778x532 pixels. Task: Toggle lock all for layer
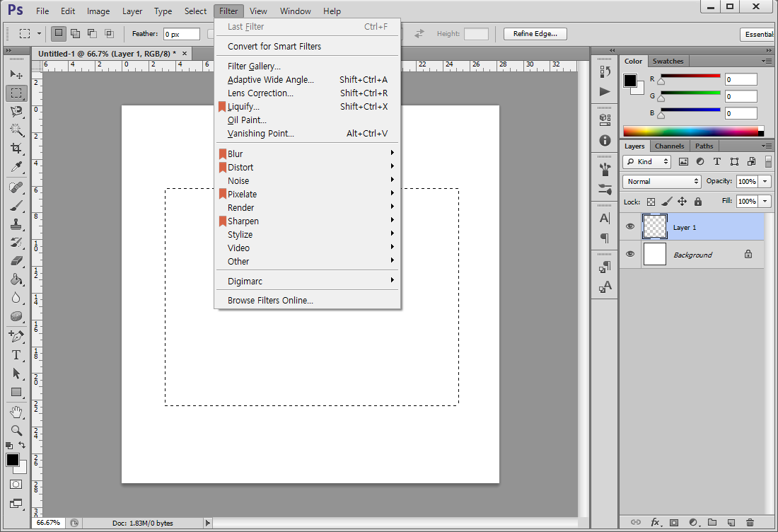pos(698,202)
